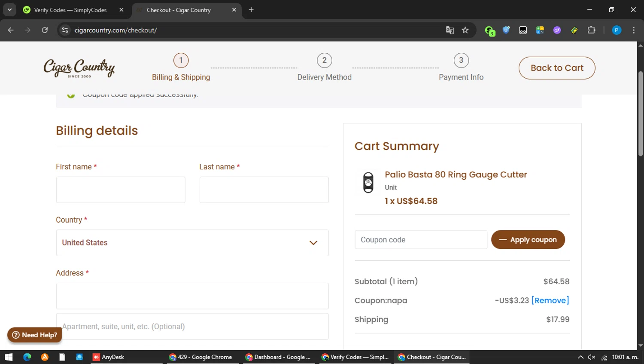Click the Palio Basta cutter thumbnail
Image resolution: width=644 pixels, height=364 pixels.
[x=368, y=183]
